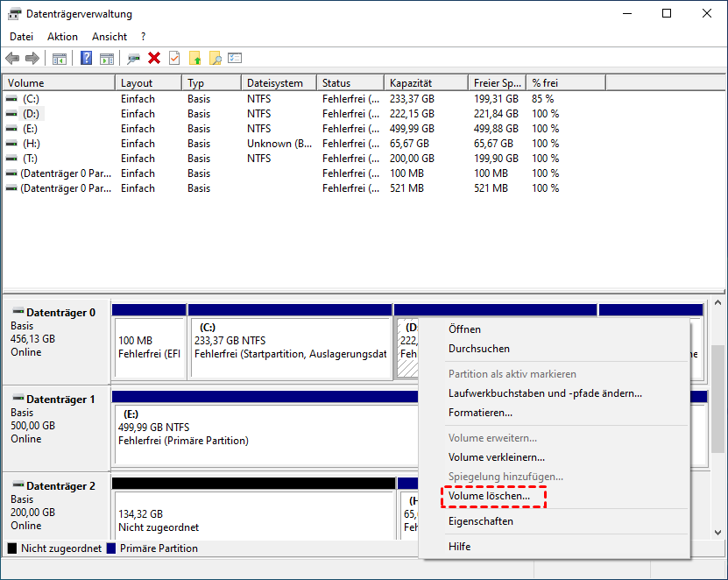Click the Datenträger 2 disk label panel

pos(57,506)
